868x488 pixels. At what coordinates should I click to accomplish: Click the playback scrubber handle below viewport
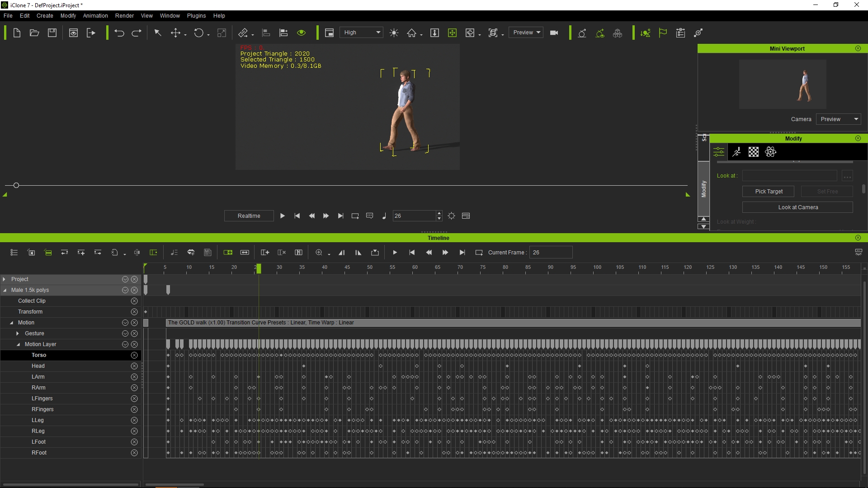click(x=16, y=185)
